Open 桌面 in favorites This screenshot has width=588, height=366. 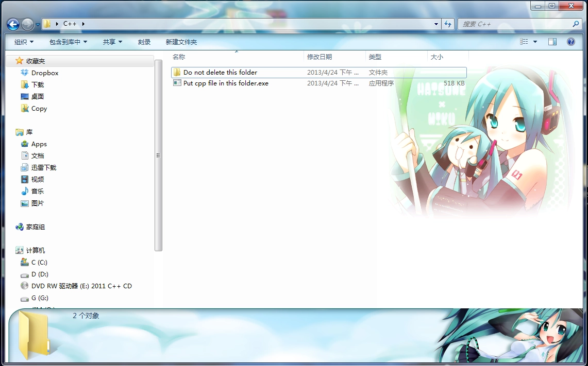[38, 96]
